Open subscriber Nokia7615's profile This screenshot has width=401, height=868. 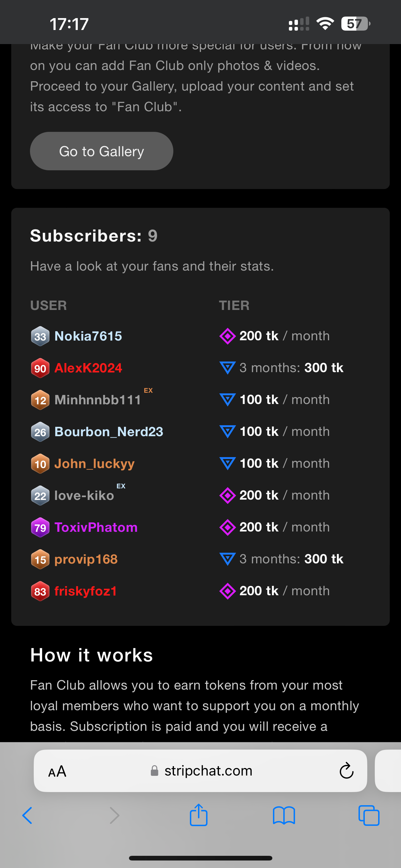[x=88, y=336]
